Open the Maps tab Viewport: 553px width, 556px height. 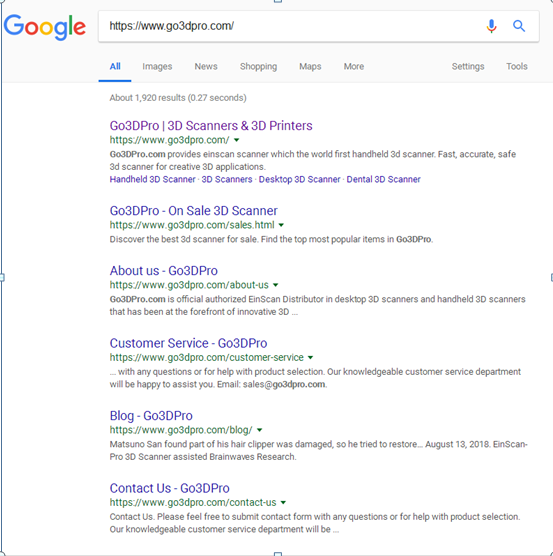tap(310, 66)
